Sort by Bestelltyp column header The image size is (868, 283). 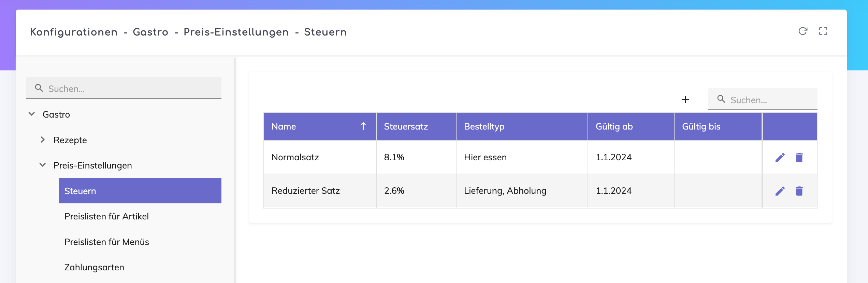click(484, 126)
